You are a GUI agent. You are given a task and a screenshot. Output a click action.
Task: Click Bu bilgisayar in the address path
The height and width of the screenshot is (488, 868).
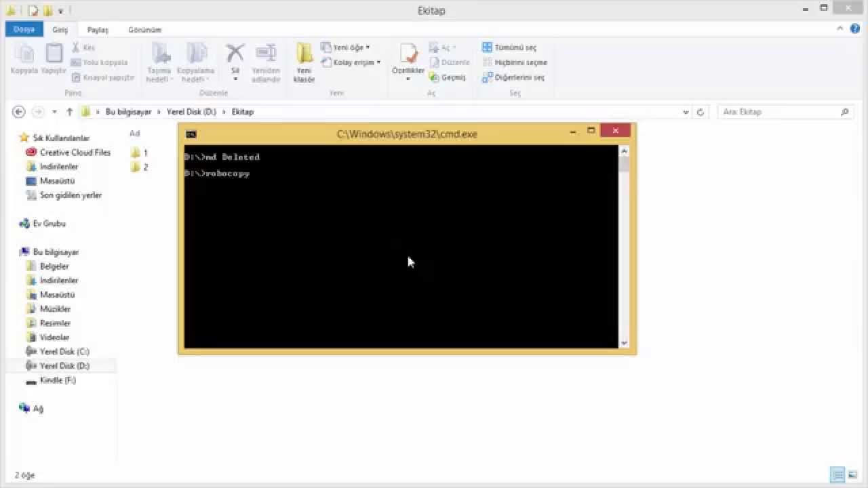pyautogui.click(x=128, y=112)
